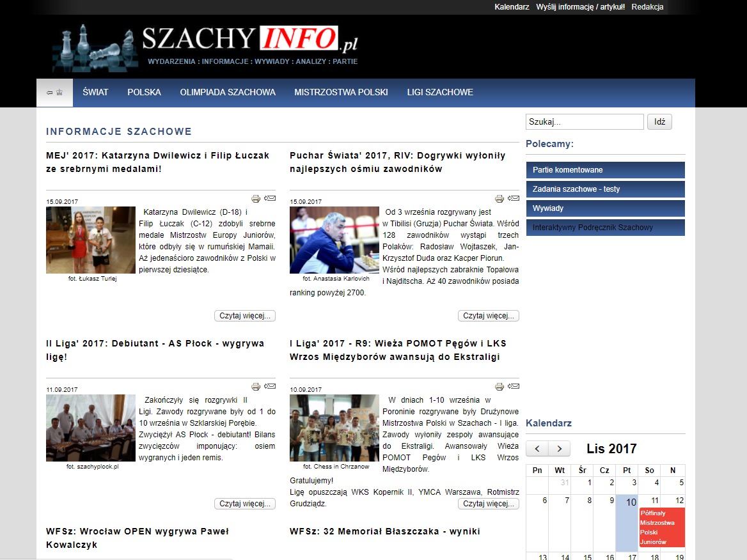
Task: Open Partie komentowane link
Action: (x=605, y=170)
